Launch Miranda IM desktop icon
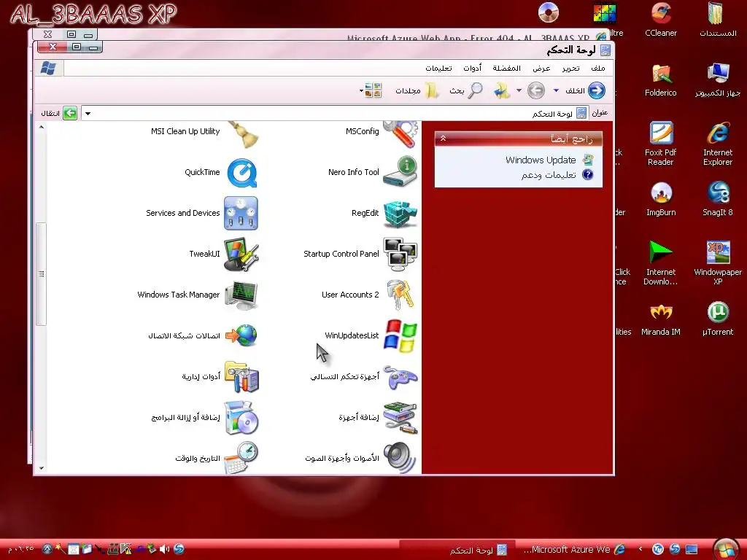The image size is (747, 560). click(661, 319)
